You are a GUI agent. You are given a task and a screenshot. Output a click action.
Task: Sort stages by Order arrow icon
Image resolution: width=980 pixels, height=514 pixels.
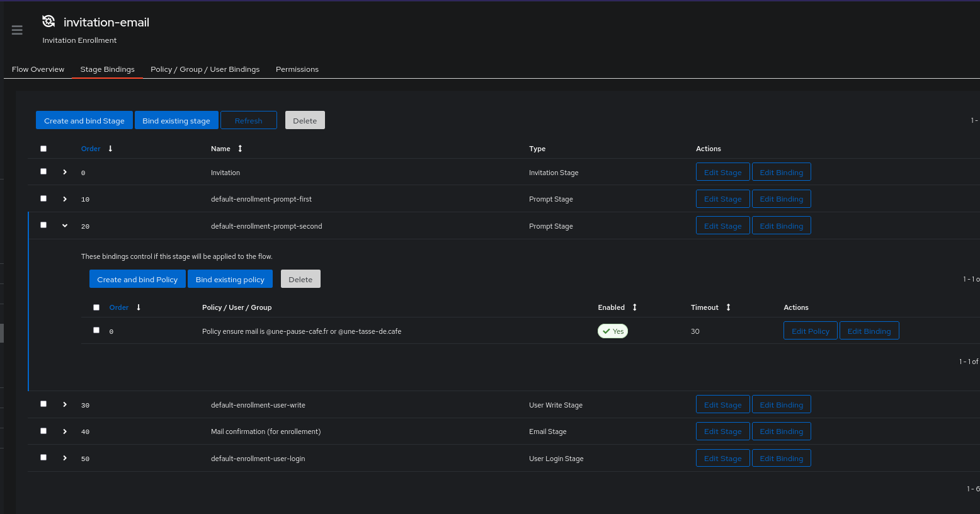click(x=110, y=149)
